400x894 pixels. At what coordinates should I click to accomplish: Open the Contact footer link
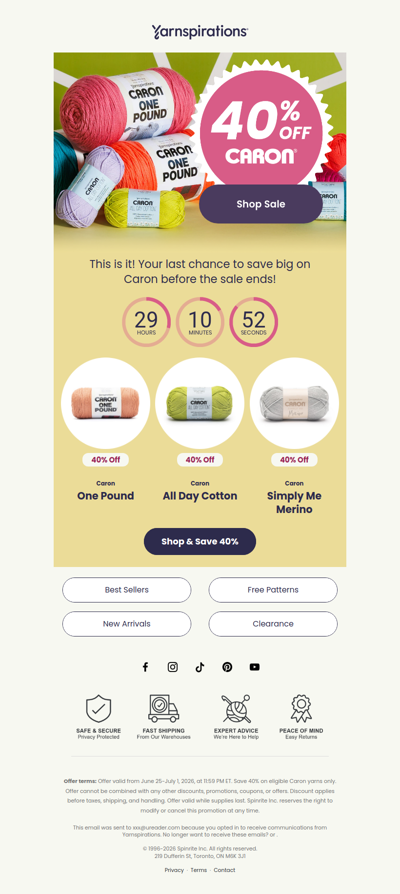tap(225, 870)
